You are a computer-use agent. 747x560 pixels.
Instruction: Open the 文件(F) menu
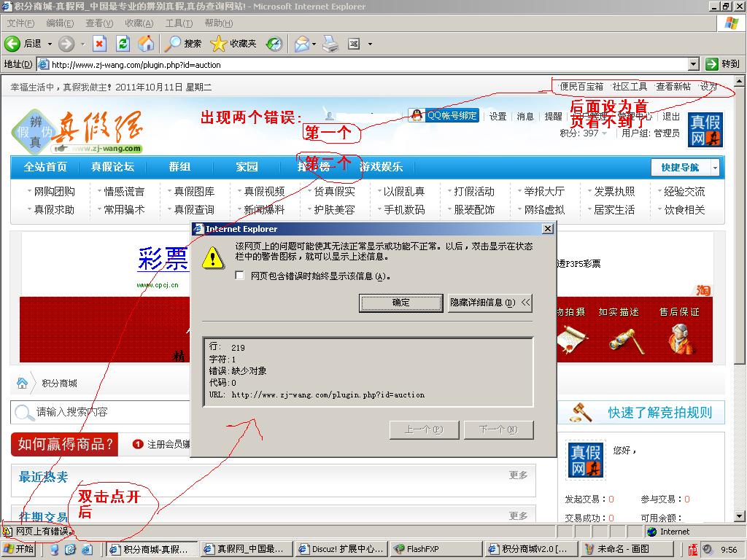click(x=20, y=23)
